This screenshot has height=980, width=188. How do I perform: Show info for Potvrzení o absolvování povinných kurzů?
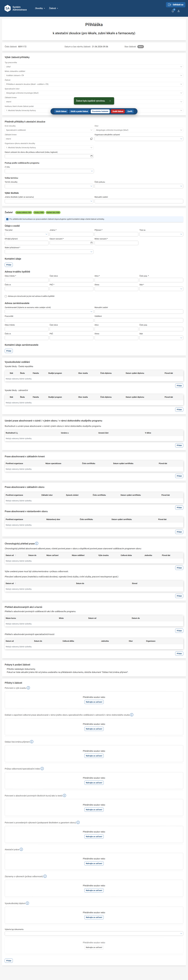click(x=65, y=795)
